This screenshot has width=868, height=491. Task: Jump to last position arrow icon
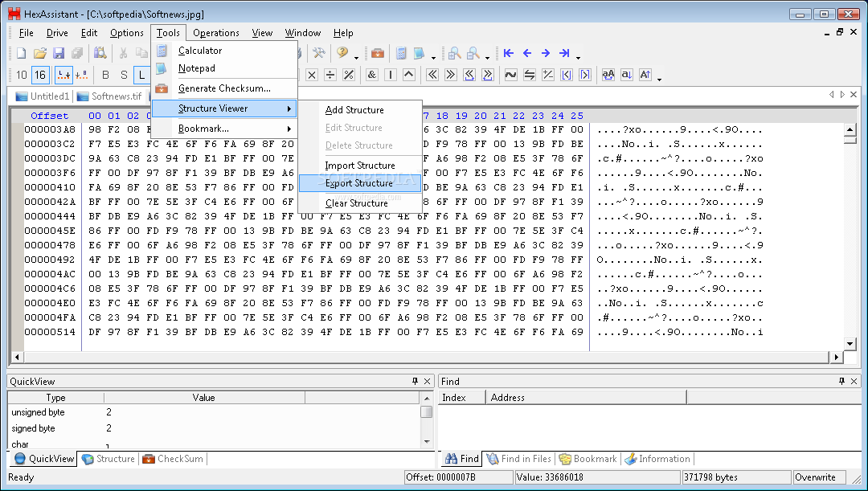tap(564, 53)
